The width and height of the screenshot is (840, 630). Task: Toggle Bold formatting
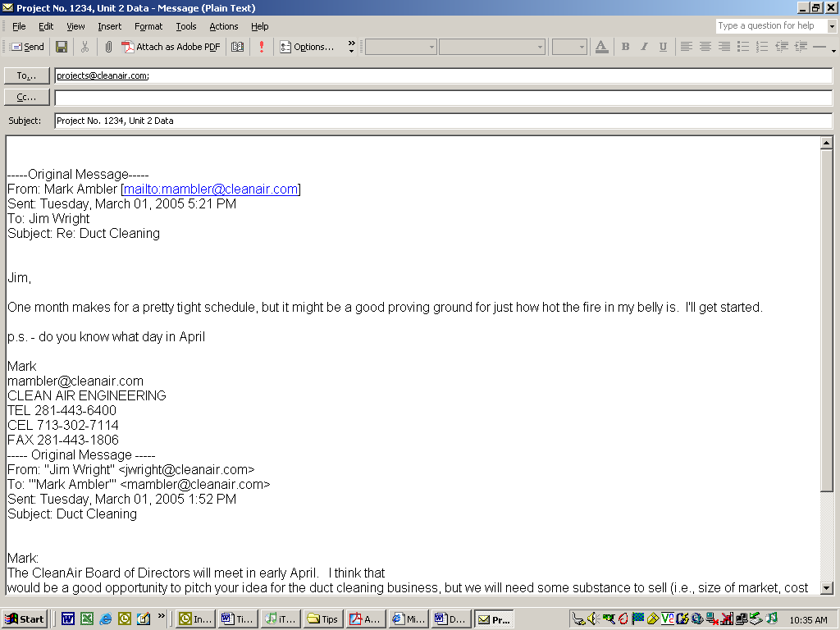[625, 47]
